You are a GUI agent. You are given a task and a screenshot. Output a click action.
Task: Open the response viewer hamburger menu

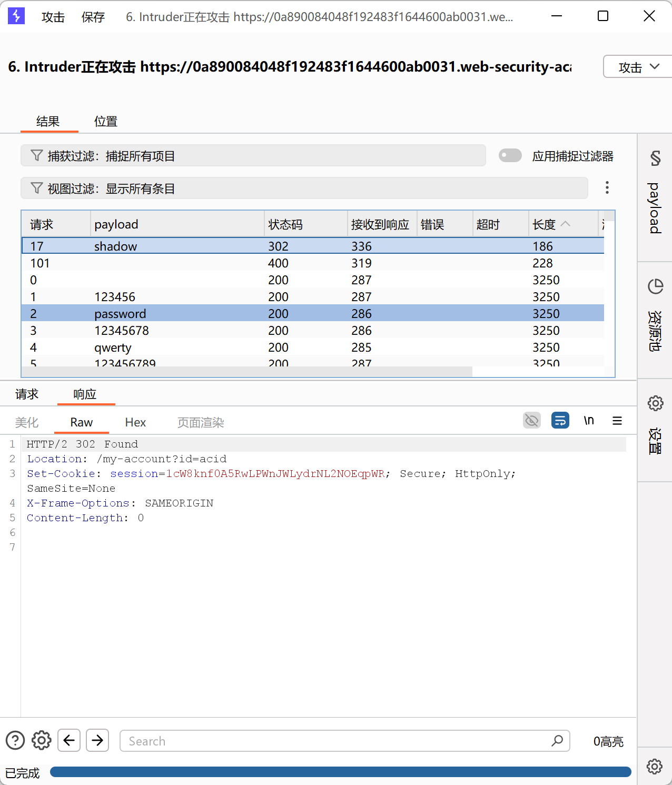click(617, 421)
